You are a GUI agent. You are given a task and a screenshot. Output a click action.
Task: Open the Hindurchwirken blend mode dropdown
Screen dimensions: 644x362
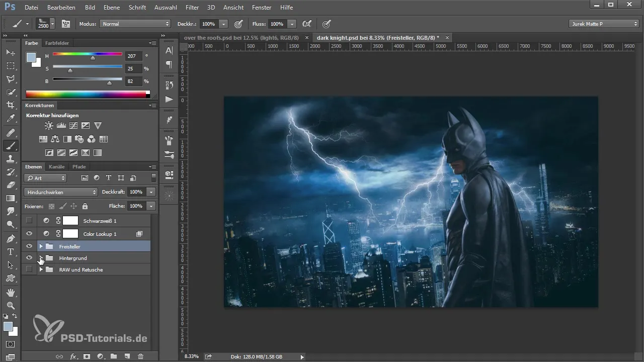[x=60, y=192]
